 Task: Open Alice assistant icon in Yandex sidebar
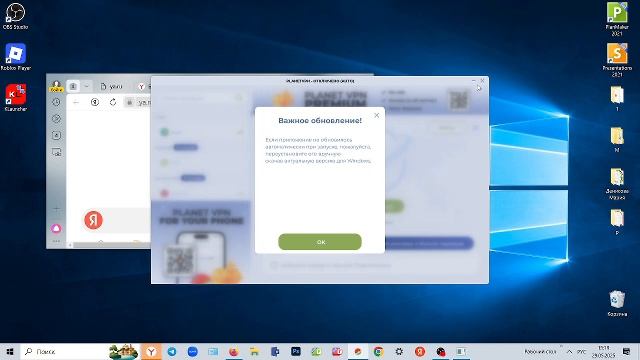tap(56, 229)
